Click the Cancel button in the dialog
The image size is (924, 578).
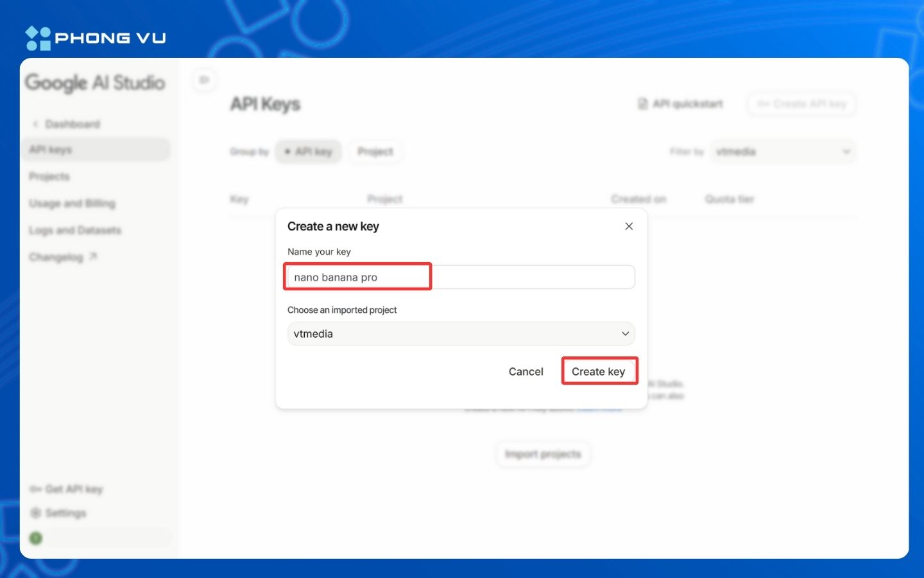[x=526, y=371]
